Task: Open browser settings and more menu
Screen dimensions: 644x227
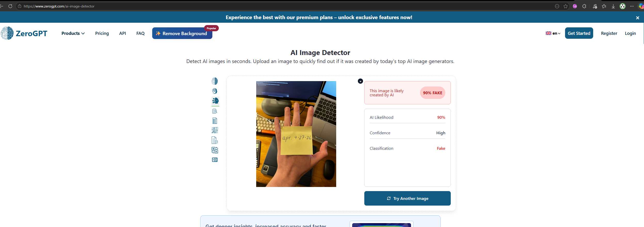Action: (632, 6)
